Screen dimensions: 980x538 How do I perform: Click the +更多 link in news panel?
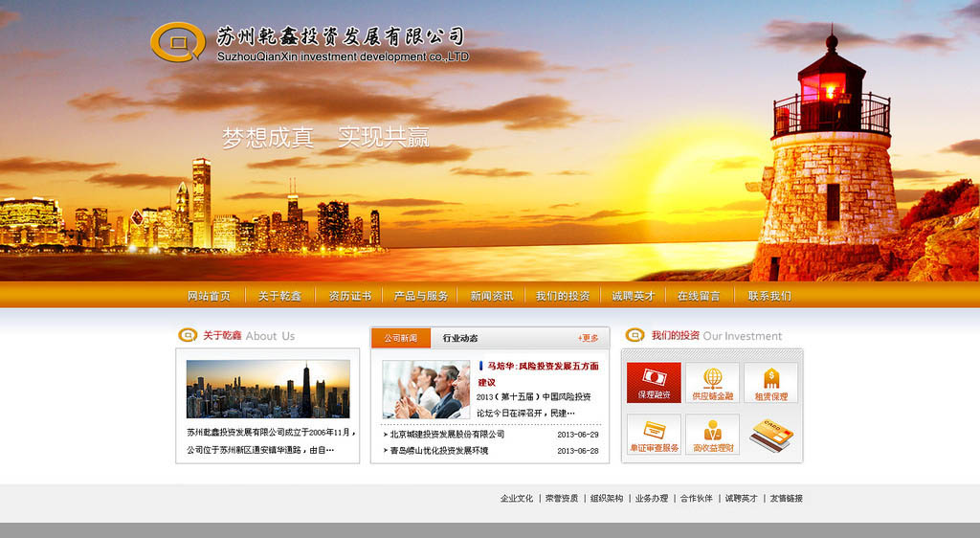pos(589,338)
